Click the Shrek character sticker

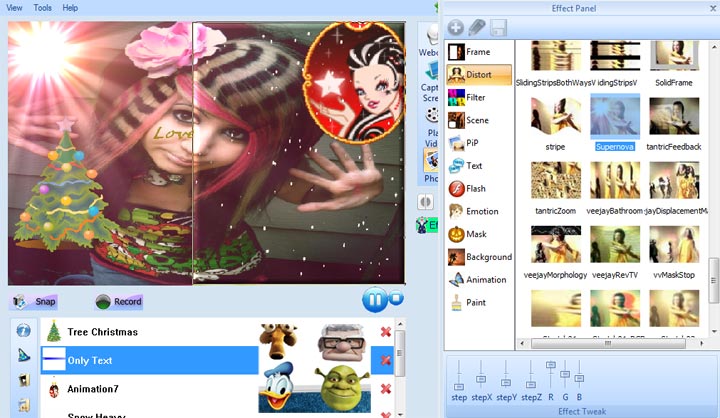tap(343, 387)
